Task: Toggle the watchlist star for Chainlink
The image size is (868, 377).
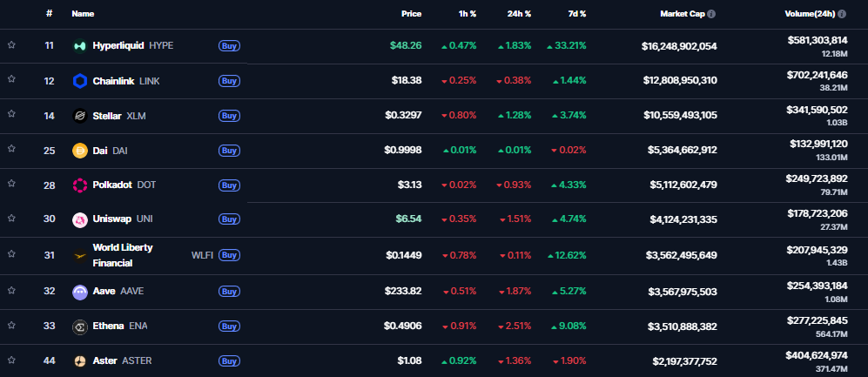Action: [x=12, y=79]
